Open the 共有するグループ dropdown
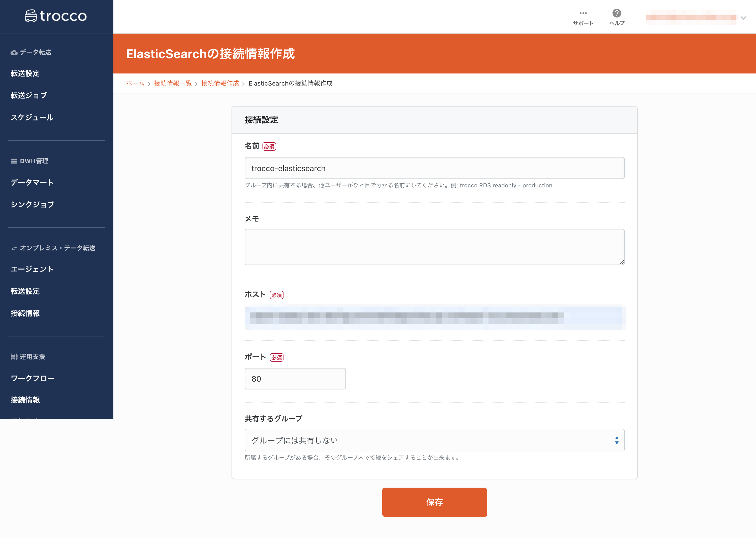Screen dimensions: 756x538 point(434,440)
